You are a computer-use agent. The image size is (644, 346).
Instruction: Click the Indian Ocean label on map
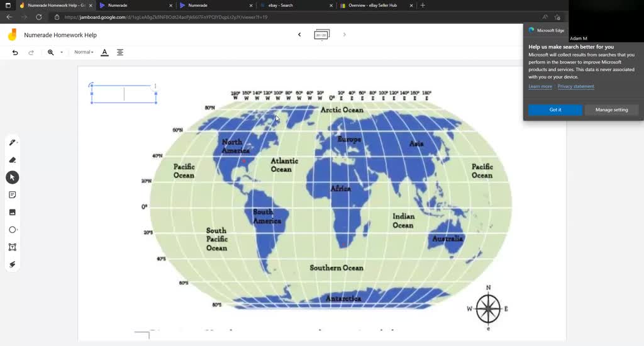[x=403, y=221]
